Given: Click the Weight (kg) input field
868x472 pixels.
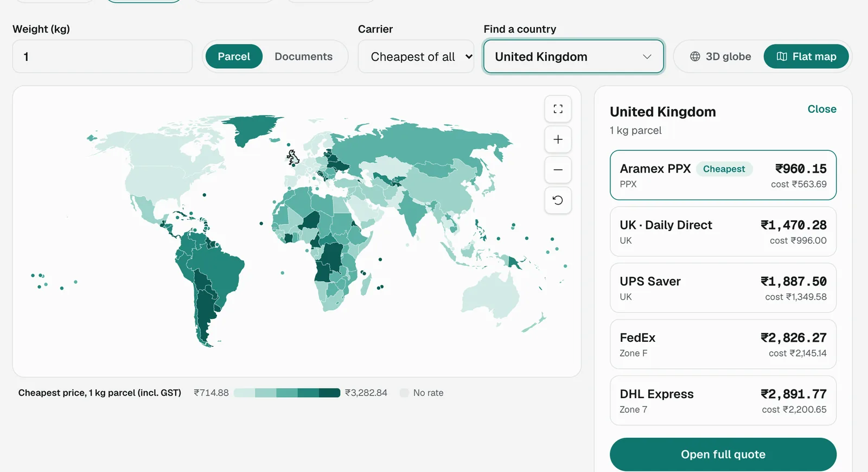Looking at the screenshot, I should point(103,56).
